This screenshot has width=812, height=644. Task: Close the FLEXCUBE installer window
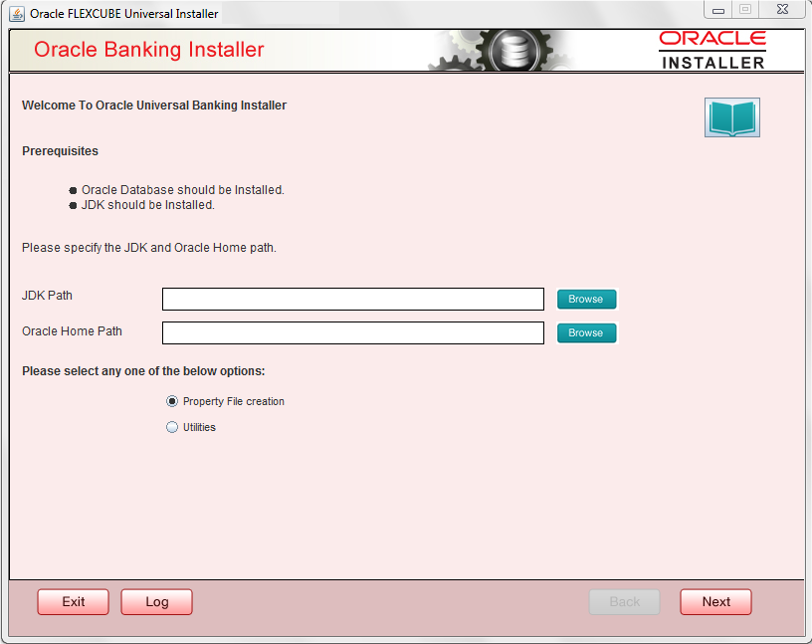pyautogui.click(x=782, y=9)
